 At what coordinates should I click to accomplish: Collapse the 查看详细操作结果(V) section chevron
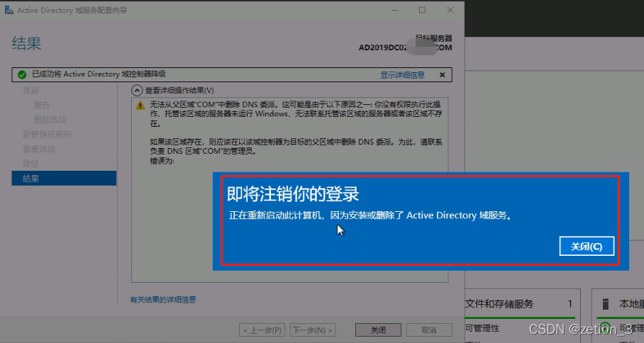coord(137,90)
